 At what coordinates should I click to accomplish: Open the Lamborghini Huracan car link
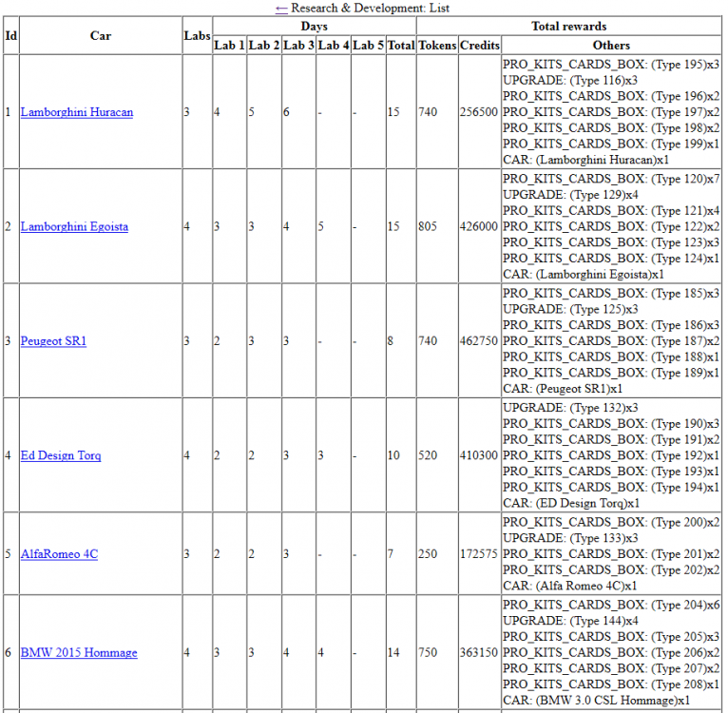pos(77,112)
